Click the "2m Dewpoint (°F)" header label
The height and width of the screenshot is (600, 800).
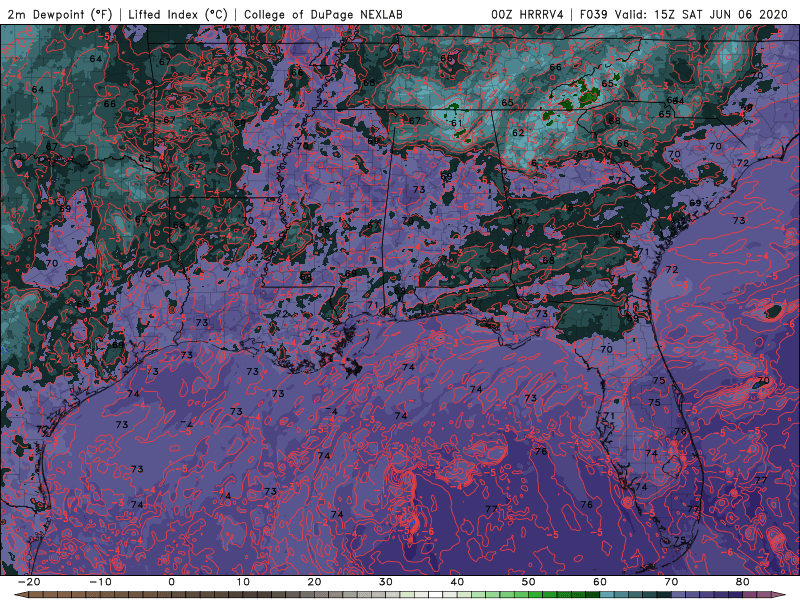click(60, 14)
